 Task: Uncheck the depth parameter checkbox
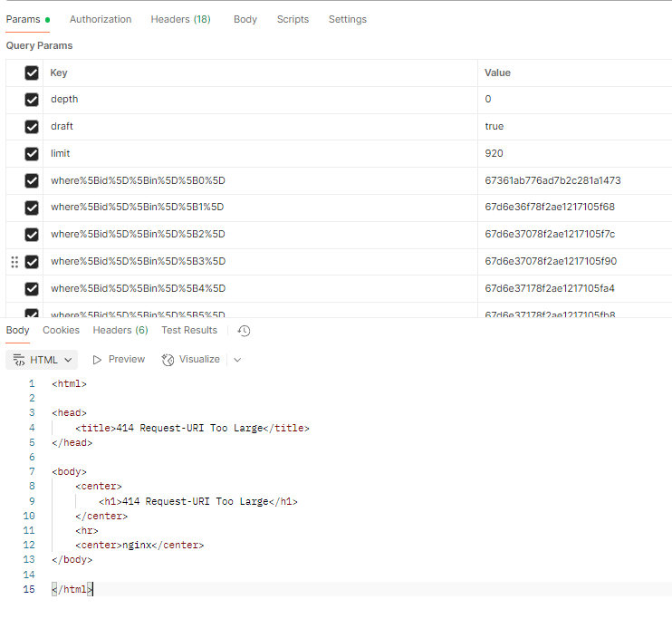coord(32,100)
